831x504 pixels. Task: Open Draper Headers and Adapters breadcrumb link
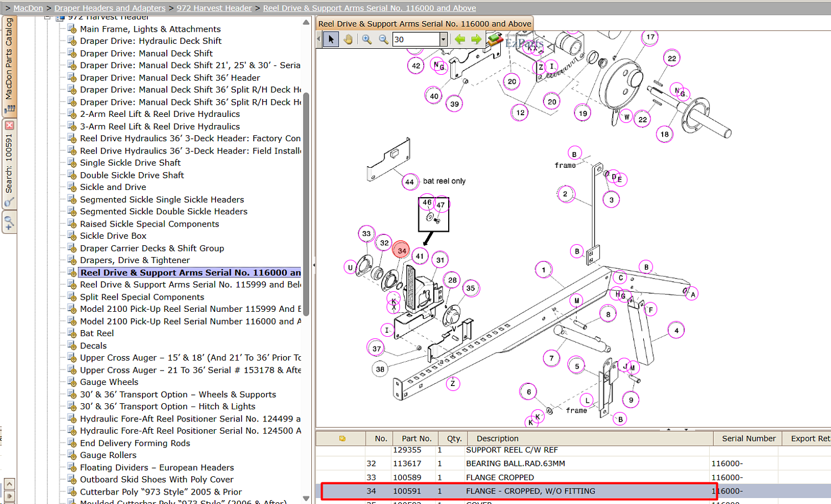point(110,8)
